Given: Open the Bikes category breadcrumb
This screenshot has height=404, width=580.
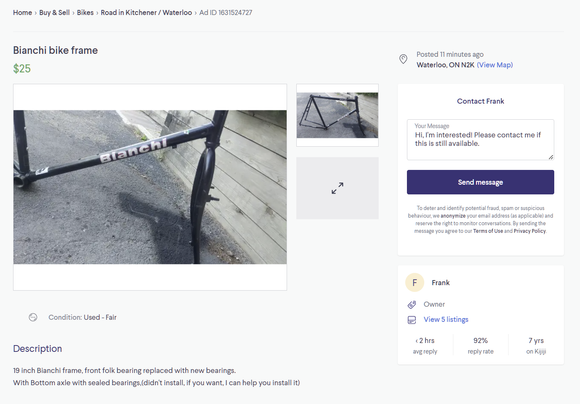Looking at the screenshot, I should [85, 13].
